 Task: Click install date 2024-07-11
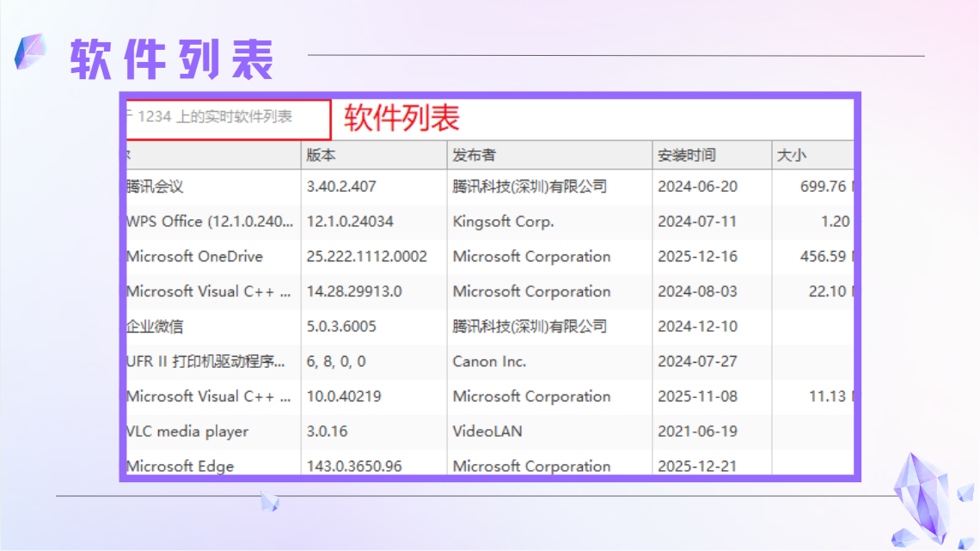point(697,221)
